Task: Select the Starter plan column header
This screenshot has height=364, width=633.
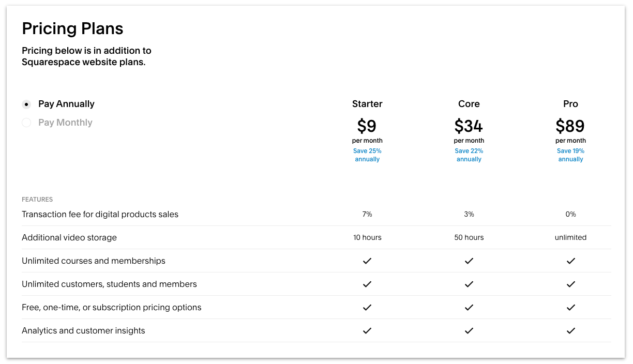Action: (367, 104)
